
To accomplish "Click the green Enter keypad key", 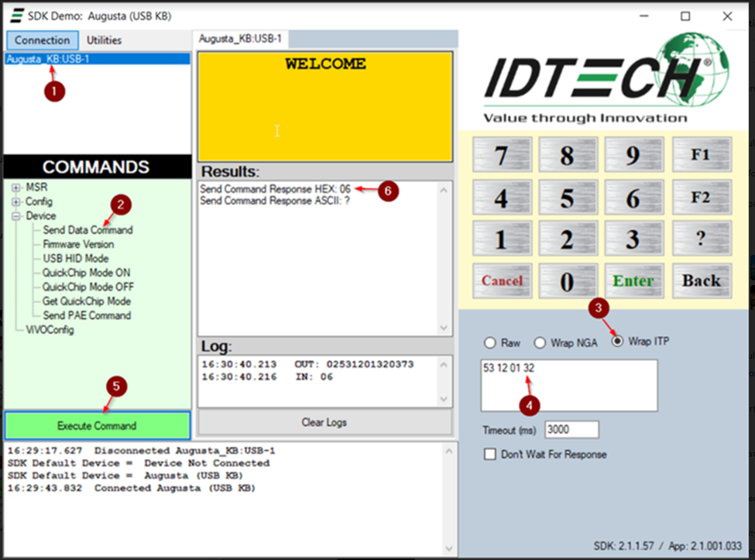I will [633, 280].
